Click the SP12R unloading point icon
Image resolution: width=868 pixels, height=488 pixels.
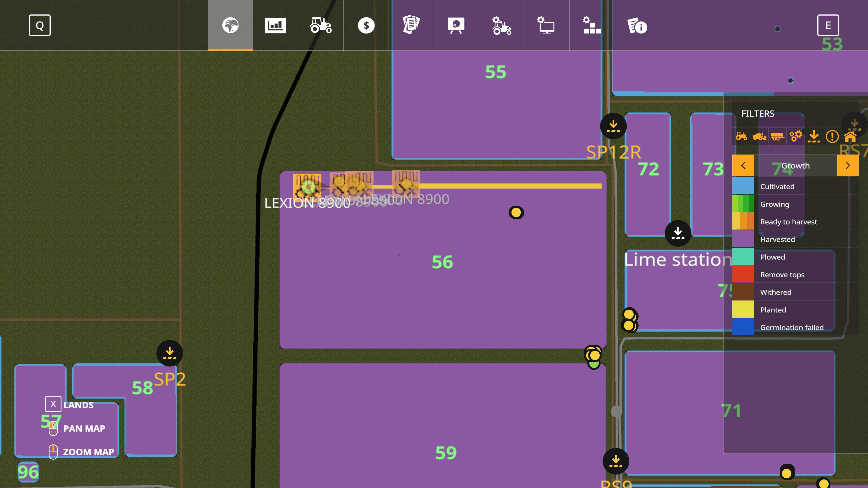613,126
